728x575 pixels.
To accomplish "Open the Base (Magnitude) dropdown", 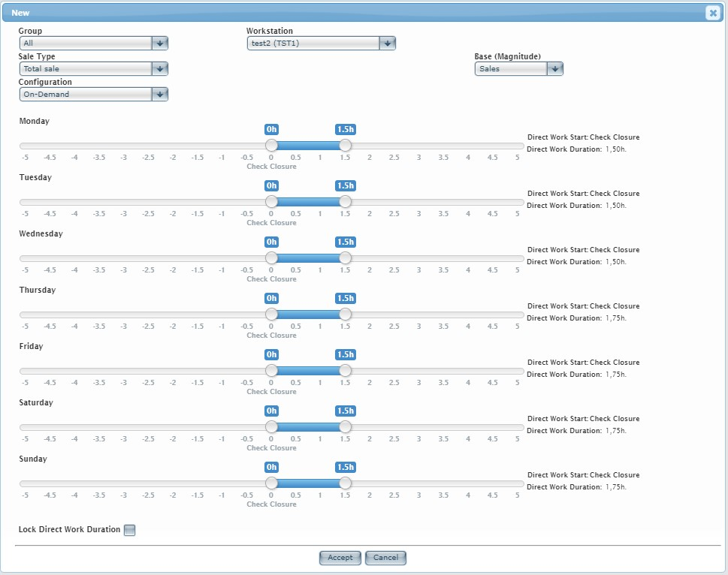I will pos(554,69).
